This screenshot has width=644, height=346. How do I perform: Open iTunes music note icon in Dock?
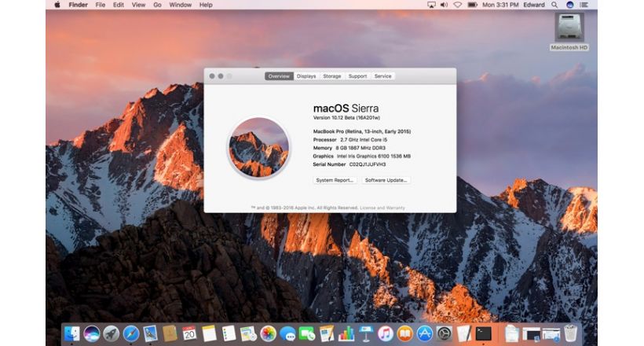click(x=386, y=333)
